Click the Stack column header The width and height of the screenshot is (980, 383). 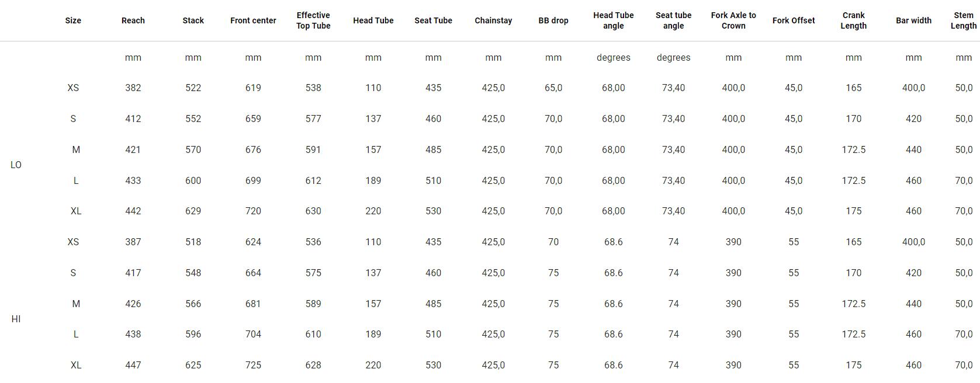pos(193,20)
